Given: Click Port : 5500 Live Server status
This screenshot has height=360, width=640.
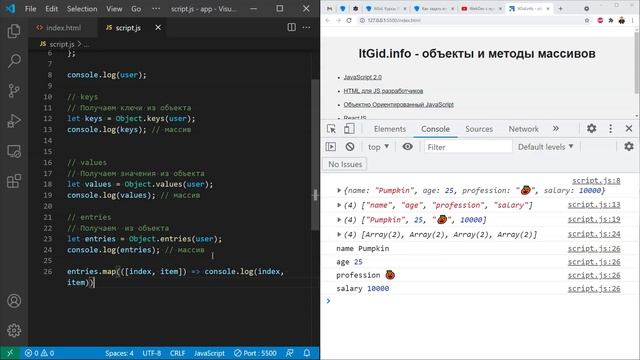Looking at the screenshot, I should pos(255,353).
